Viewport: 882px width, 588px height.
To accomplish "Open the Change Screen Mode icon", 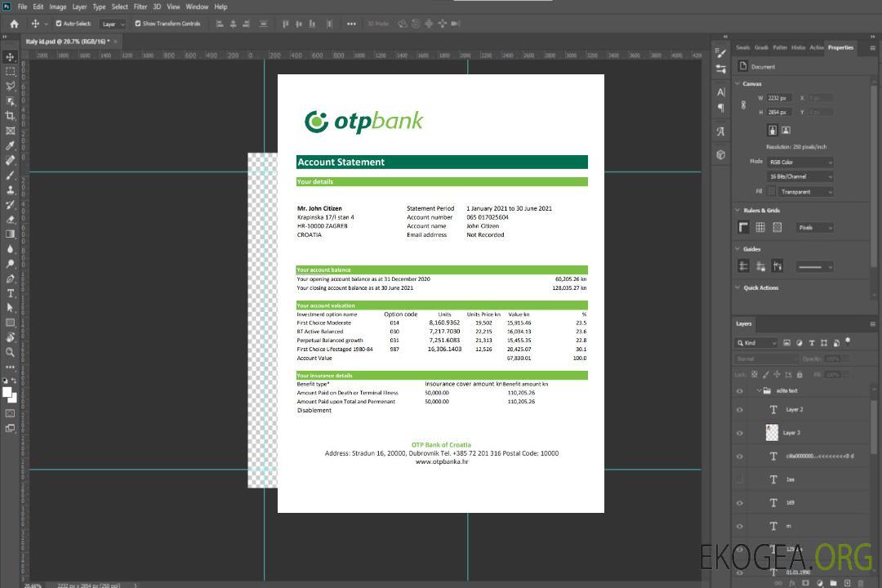I will tap(10, 428).
